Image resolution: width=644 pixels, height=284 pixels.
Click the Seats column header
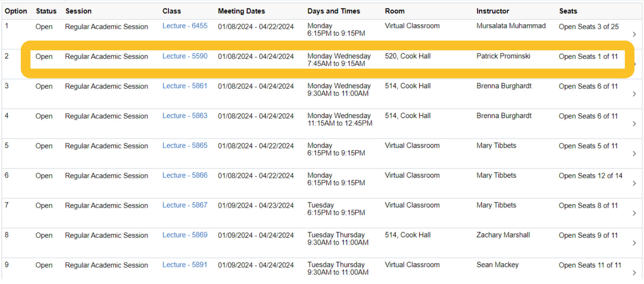click(x=568, y=11)
